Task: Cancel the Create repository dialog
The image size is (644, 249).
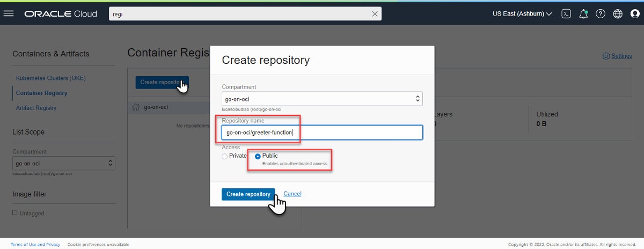Action: pyautogui.click(x=292, y=194)
